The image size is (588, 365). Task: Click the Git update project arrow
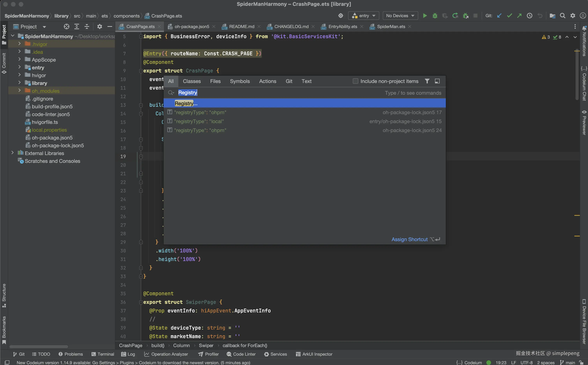click(499, 16)
